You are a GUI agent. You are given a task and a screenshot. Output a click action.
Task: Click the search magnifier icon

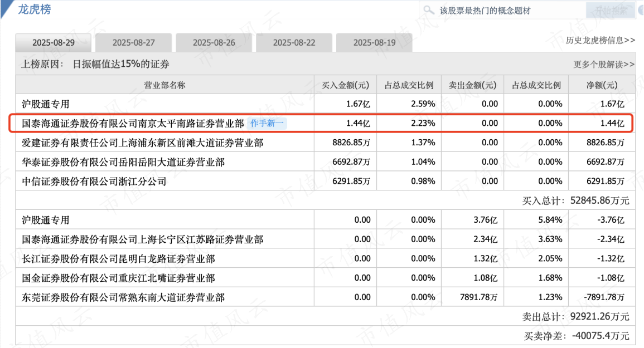429,10
